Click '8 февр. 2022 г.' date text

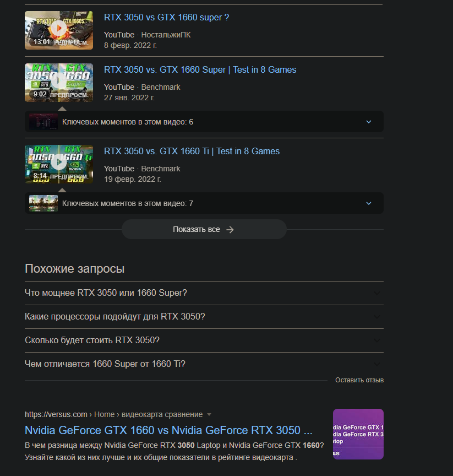pyautogui.click(x=130, y=45)
